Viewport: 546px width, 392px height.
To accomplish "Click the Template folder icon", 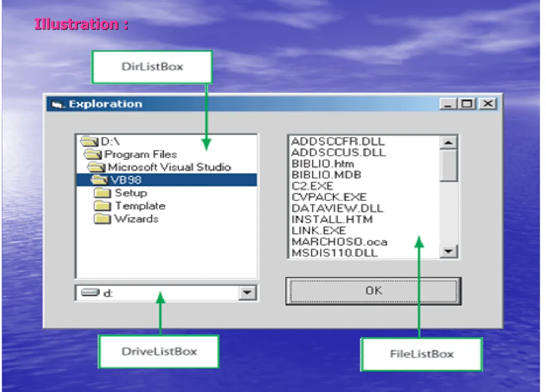I will pyautogui.click(x=102, y=206).
